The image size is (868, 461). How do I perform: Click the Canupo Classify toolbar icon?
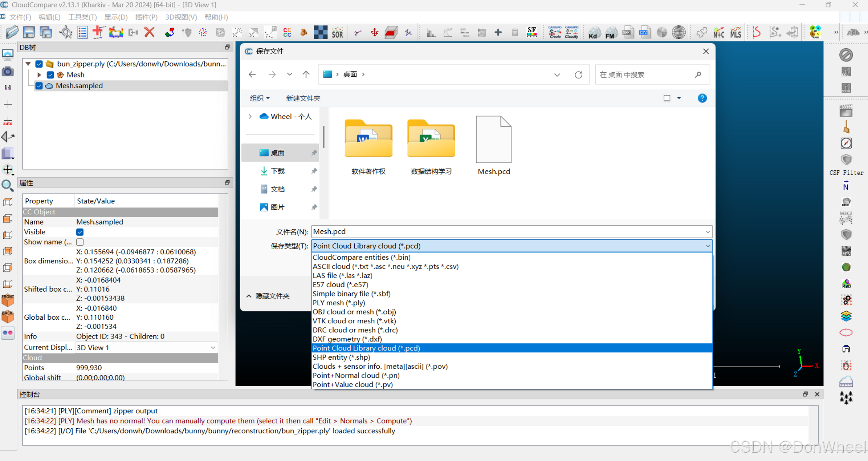click(x=571, y=32)
